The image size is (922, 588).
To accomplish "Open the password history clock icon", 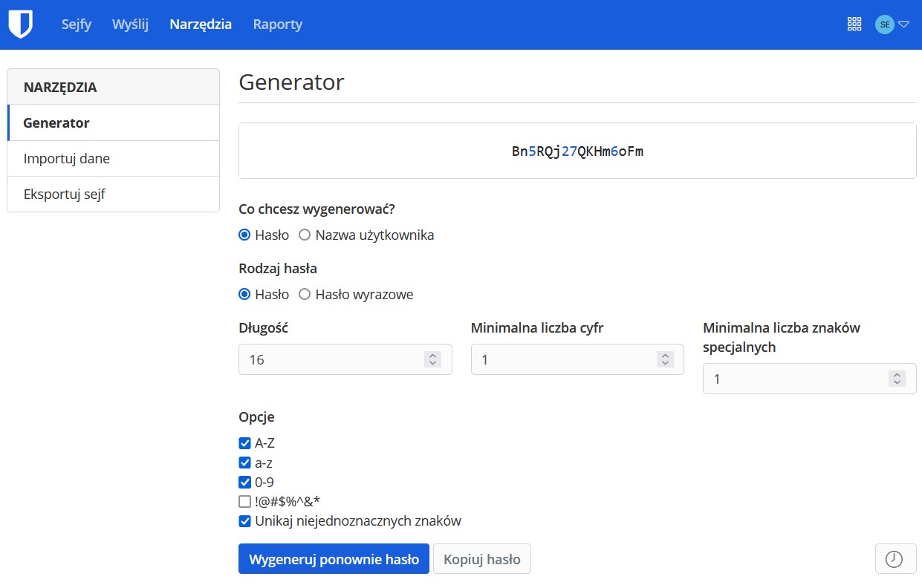I will [x=894, y=559].
